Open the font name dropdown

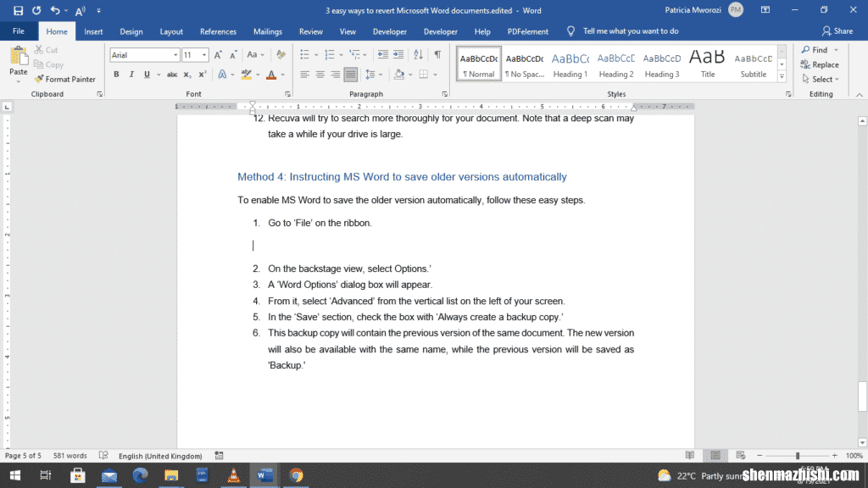[x=175, y=55]
